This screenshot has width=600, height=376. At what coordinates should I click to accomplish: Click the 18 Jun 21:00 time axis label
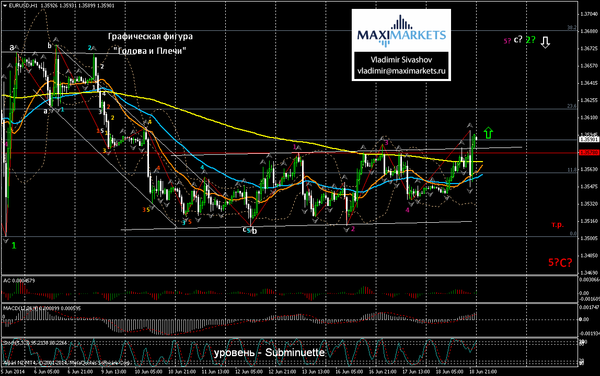(483, 371)
